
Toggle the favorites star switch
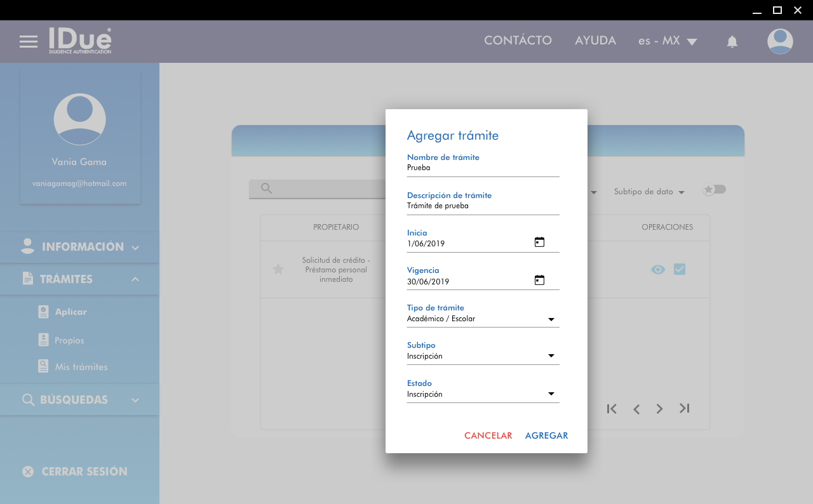[714, 190]
